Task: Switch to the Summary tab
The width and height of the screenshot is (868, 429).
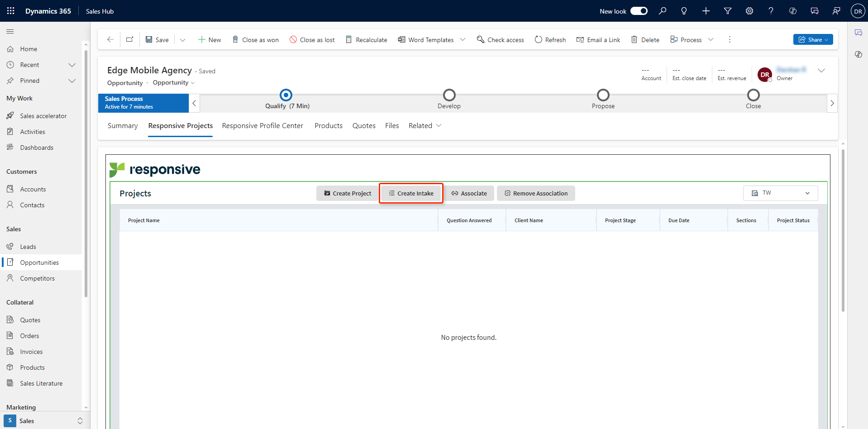Action: 123,125
